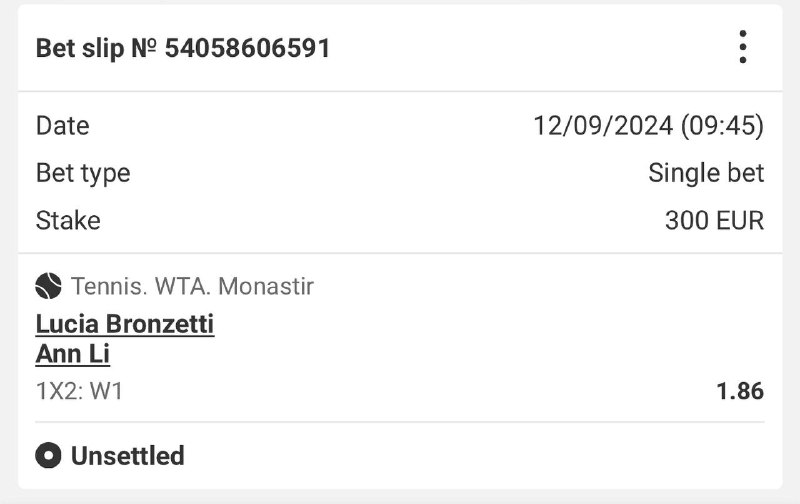Click the 1.86 odds value

[740, 391]
